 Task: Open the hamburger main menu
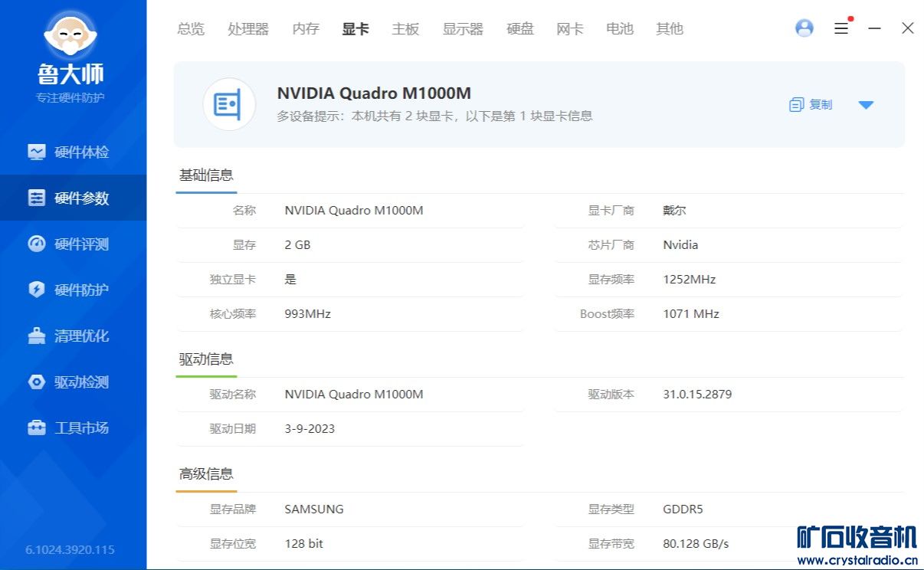pos(841,28)
